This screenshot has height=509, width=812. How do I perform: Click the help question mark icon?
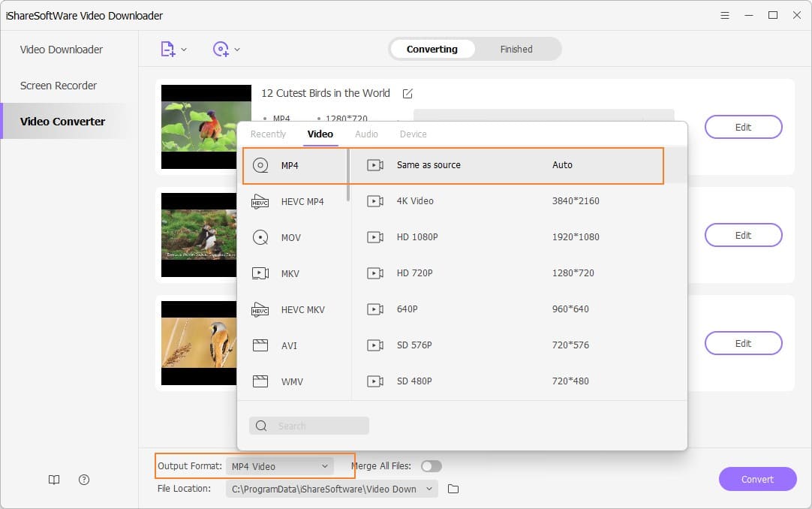84,480
